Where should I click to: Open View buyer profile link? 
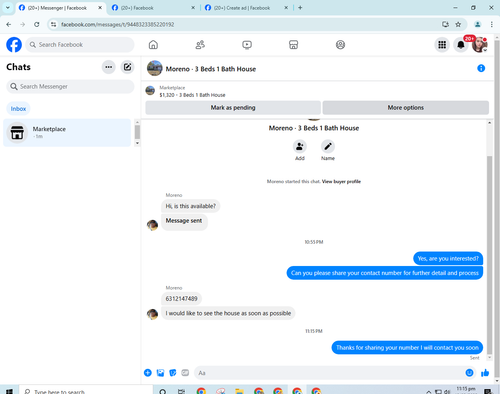pyautogui.click(x=341, y=182)
